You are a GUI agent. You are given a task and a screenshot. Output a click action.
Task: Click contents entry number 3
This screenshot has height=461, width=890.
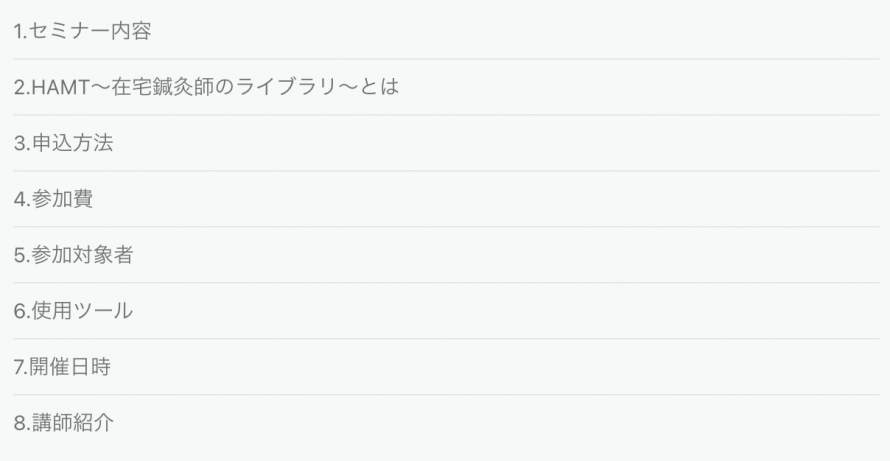[63, 143]
